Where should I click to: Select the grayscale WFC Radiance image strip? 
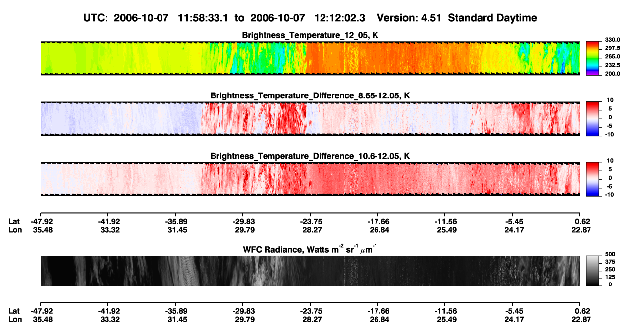310,271
